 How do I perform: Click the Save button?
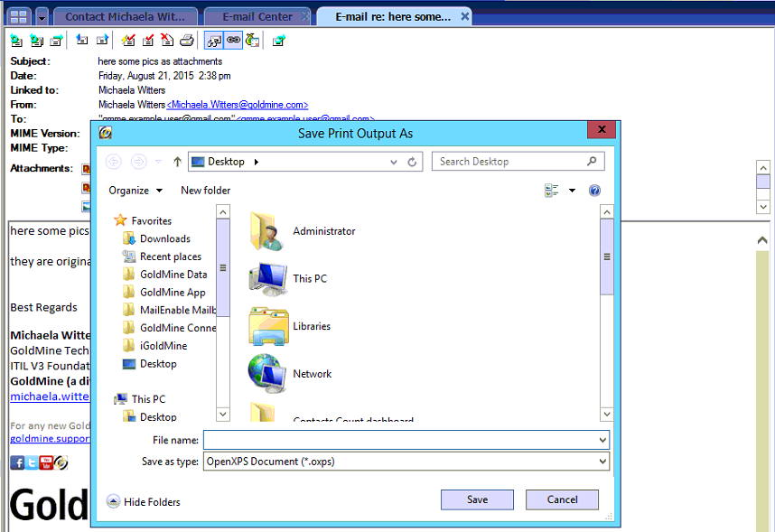[477, 499]
